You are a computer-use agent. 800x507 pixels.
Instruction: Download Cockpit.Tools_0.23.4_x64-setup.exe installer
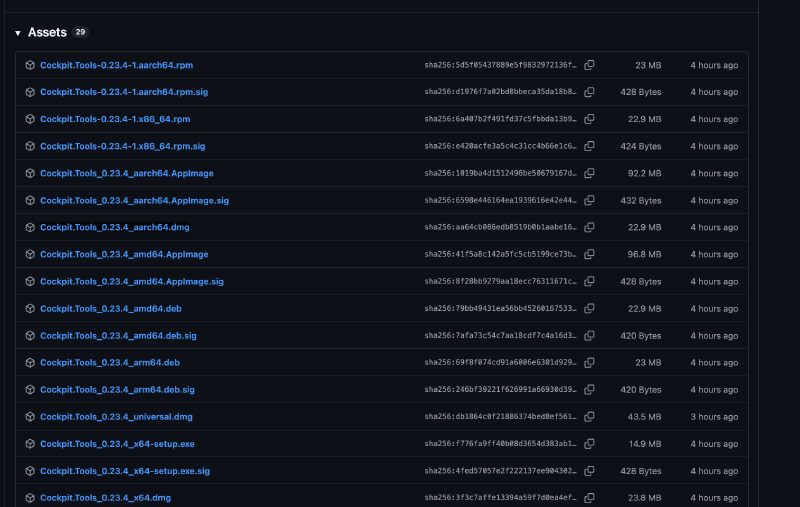(117, 444)
